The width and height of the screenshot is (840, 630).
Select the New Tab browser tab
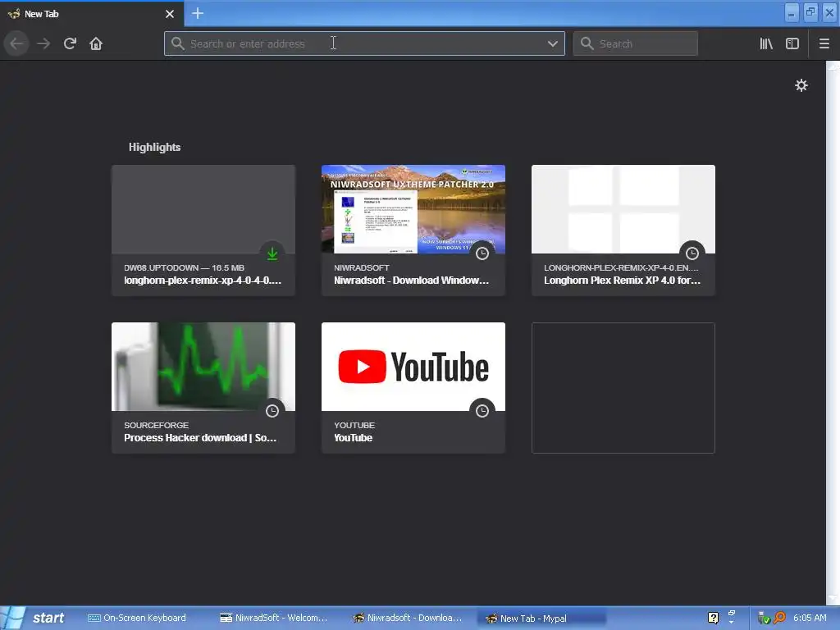coord(92,14)
